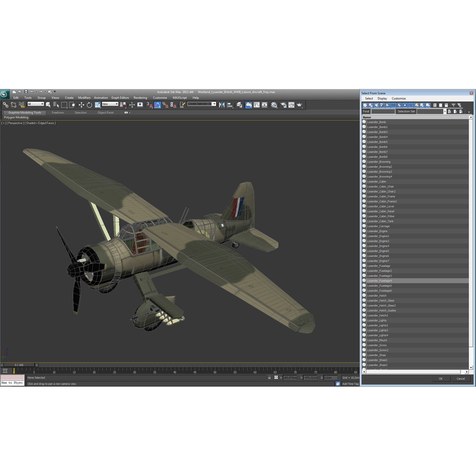
Task: Activate the Select and Scale tool
Action: [97, 105]
